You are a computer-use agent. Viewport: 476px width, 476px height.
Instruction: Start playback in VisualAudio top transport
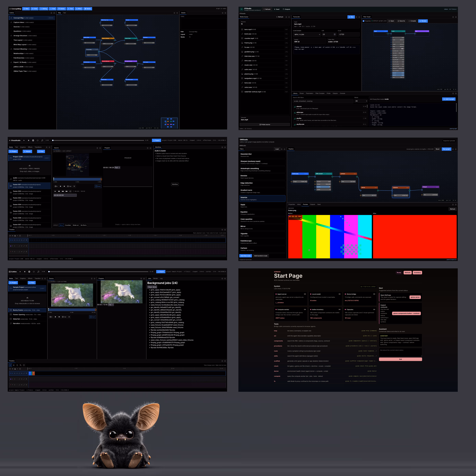[x=24, y=140]
